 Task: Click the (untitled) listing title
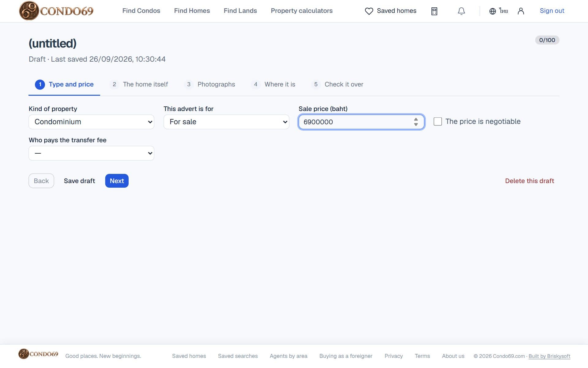(53, 43)
